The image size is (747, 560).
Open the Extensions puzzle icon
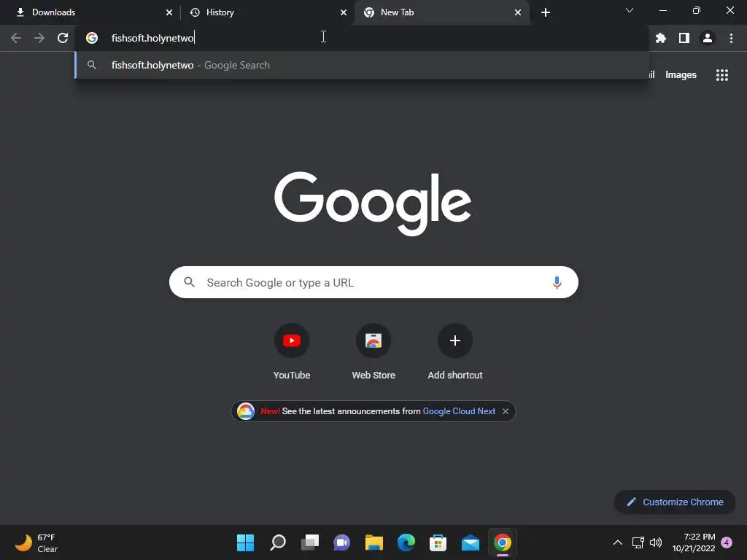(x=661, y=38)
